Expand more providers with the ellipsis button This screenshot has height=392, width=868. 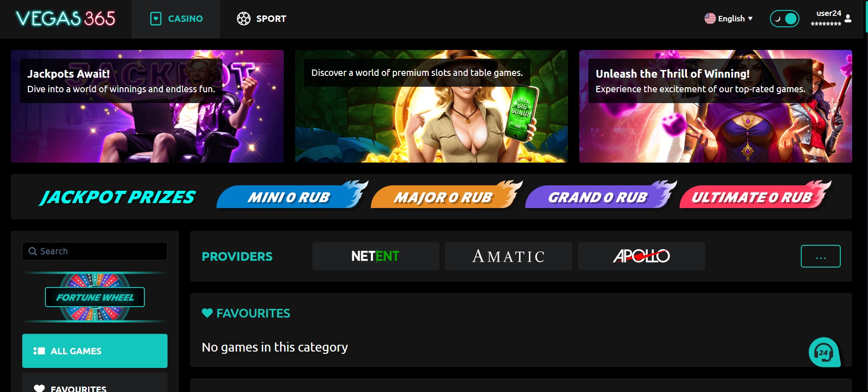[820, 256]
